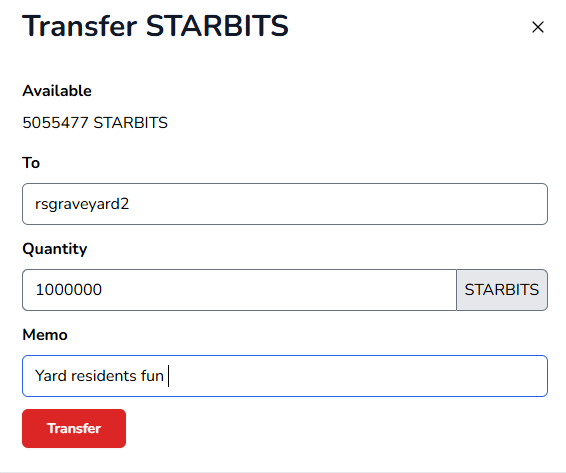This screenshot has width=566, height=473.
Task: Click the word fun in memo
Action: click(152, 376)
